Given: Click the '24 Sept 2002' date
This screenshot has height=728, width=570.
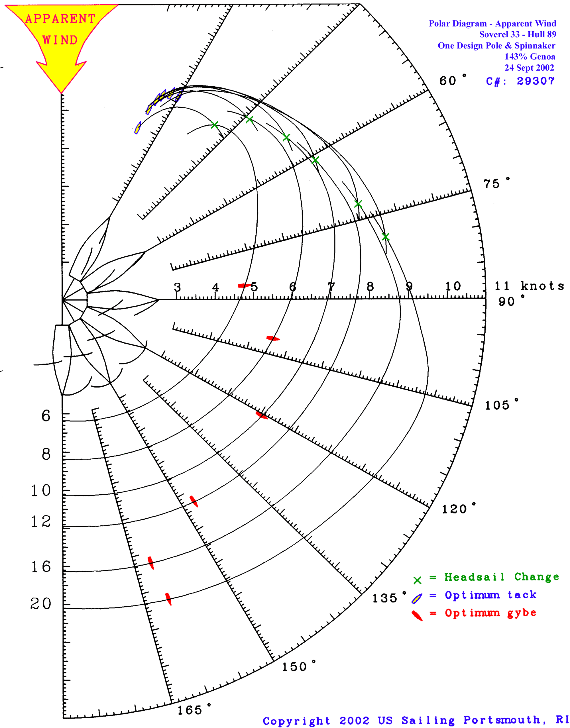Looking at the screenshot, I should click(x=529, y=68).
